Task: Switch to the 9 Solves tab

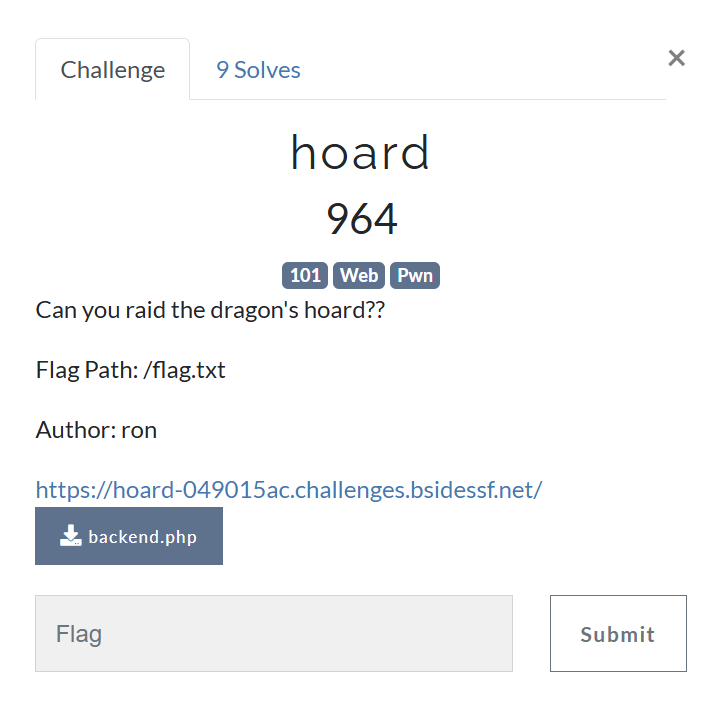Action: coord(258,70)
